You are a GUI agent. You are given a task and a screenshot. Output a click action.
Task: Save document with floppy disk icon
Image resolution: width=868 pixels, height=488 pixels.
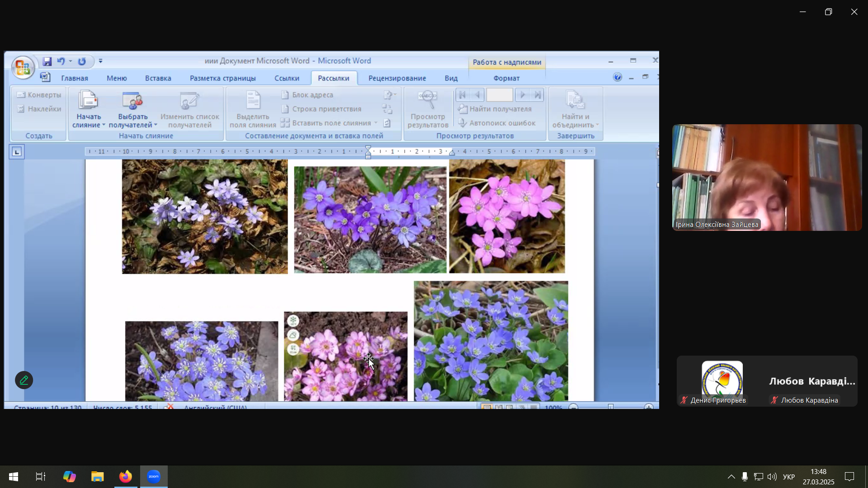click(47, 61)
